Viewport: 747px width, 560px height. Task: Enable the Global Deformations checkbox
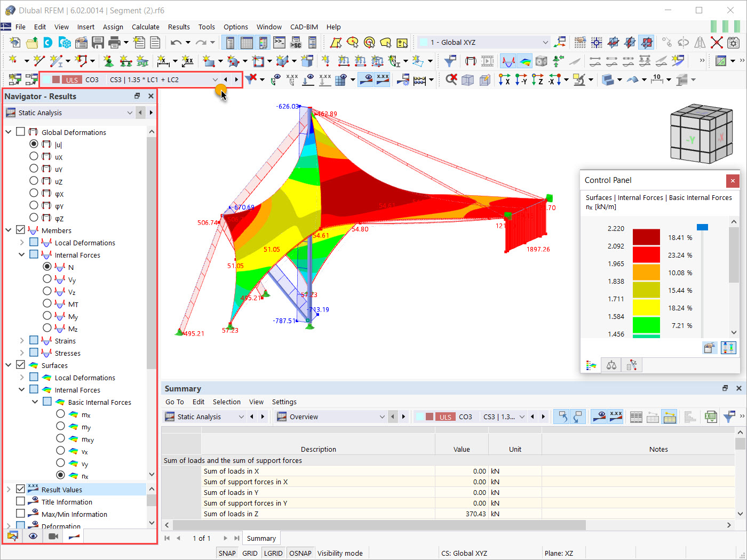coord(21,132)
